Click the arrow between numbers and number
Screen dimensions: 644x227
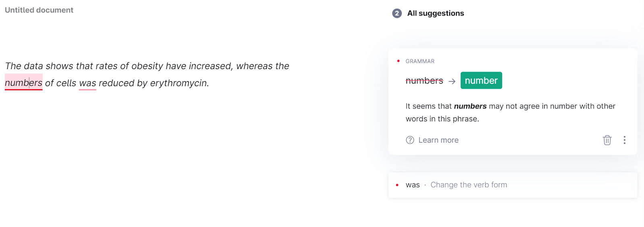[452, 81]
